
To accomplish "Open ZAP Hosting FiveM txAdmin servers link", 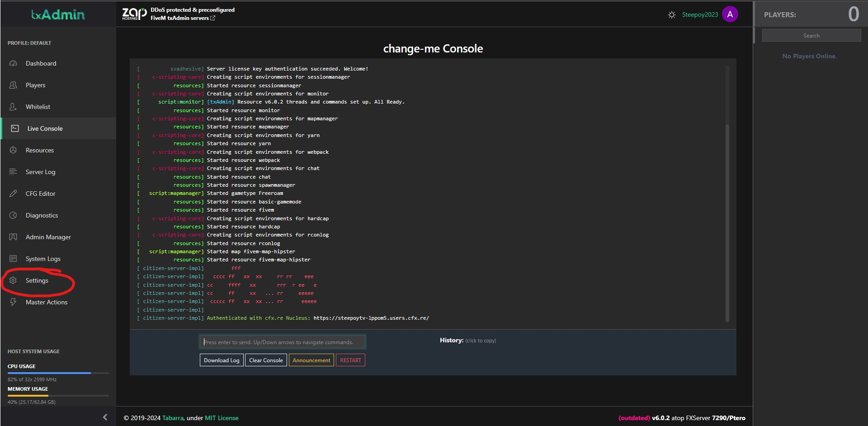I will coord(183,18).
